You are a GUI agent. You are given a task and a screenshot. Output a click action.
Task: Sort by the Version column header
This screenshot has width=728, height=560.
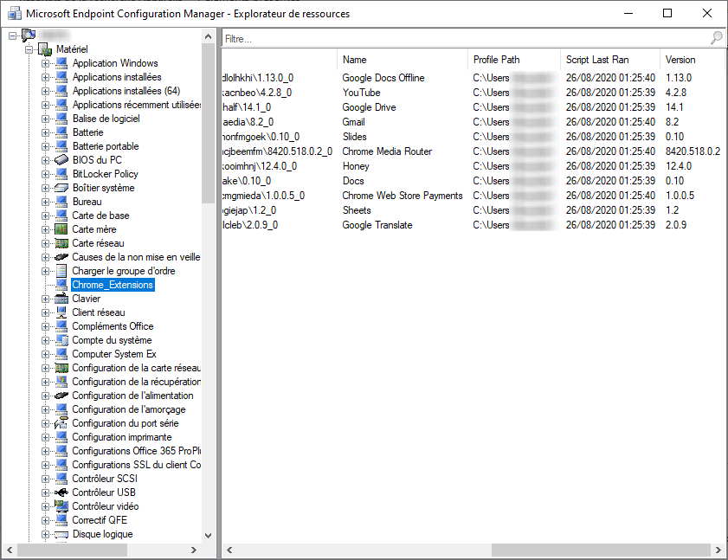coord(692,60)
